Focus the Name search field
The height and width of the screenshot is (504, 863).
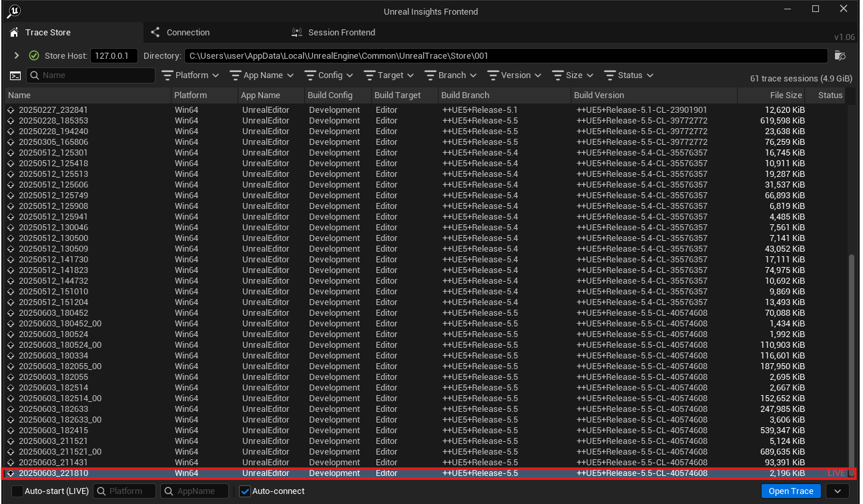(x=91, y=75)
